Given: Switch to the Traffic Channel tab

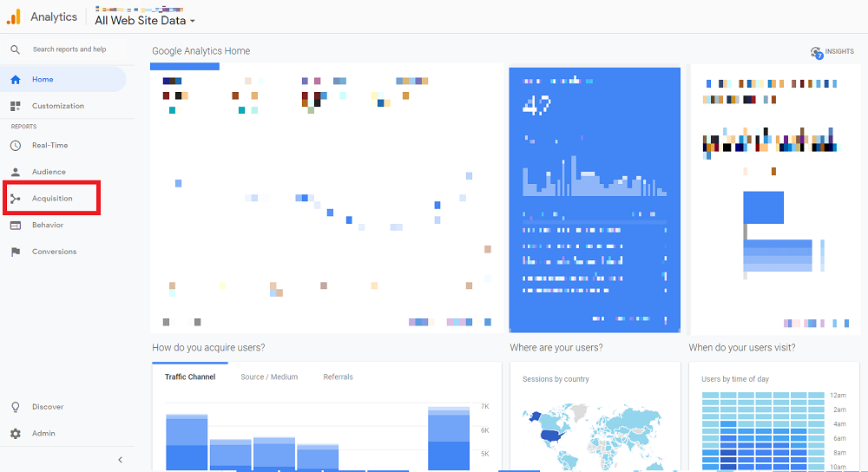Looking at the screenshot, I should coord(190,377).
